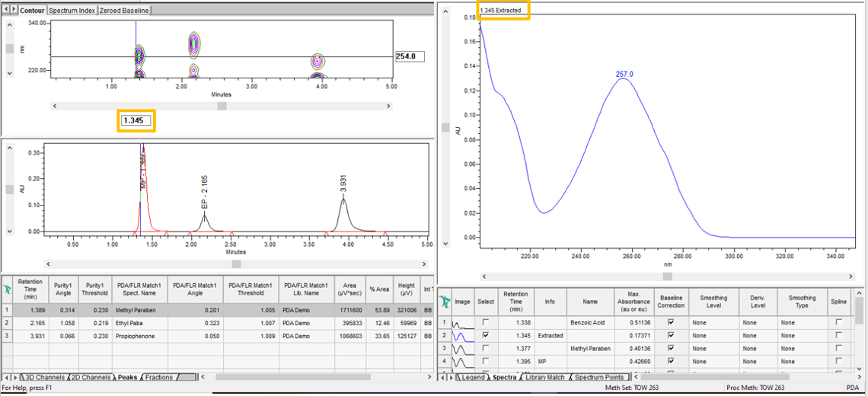868x396 pixels.
Task: Click the spectra table vertical scroll-down arrow
Action: click(859, 368)
